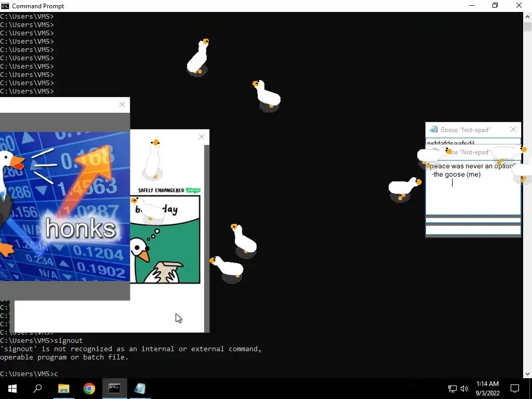532x399 pixels.
Task: Click the honks stock meme image
Action: pos(65,206)
